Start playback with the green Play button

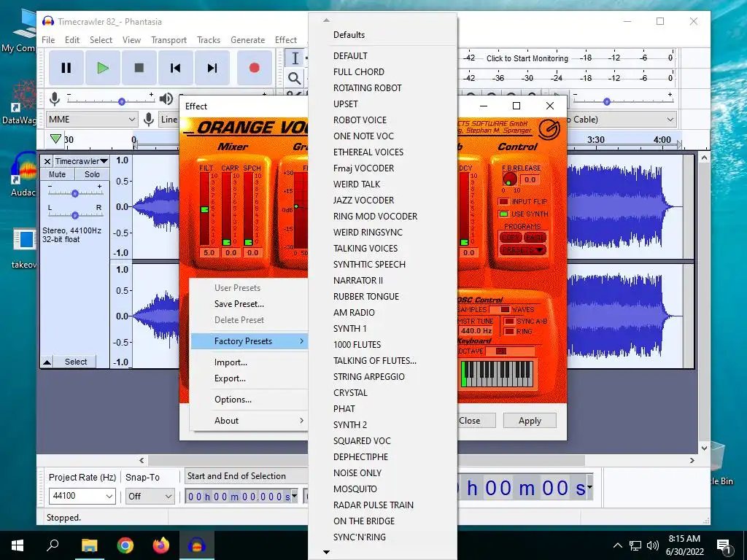(102, 68)
